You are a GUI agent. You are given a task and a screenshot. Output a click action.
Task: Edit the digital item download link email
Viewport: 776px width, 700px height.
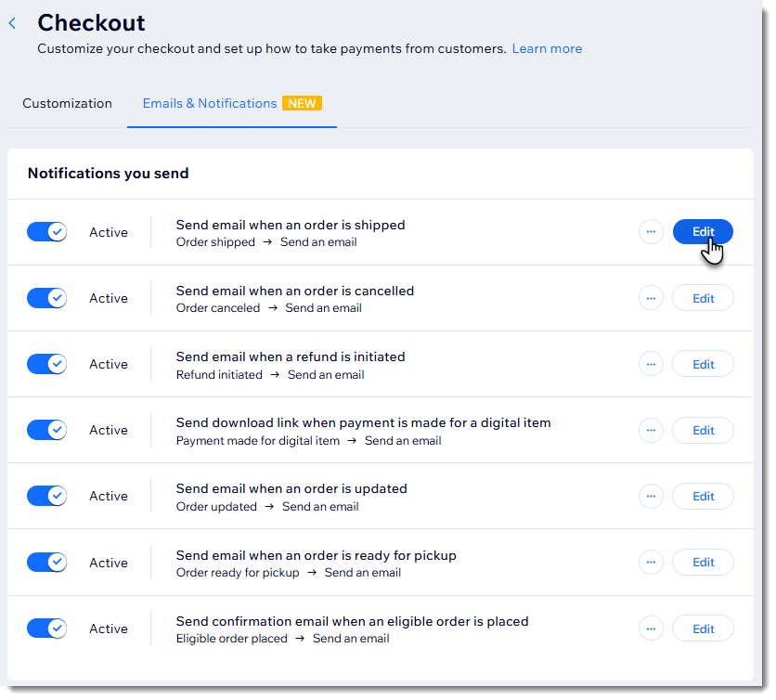[703, 430]
